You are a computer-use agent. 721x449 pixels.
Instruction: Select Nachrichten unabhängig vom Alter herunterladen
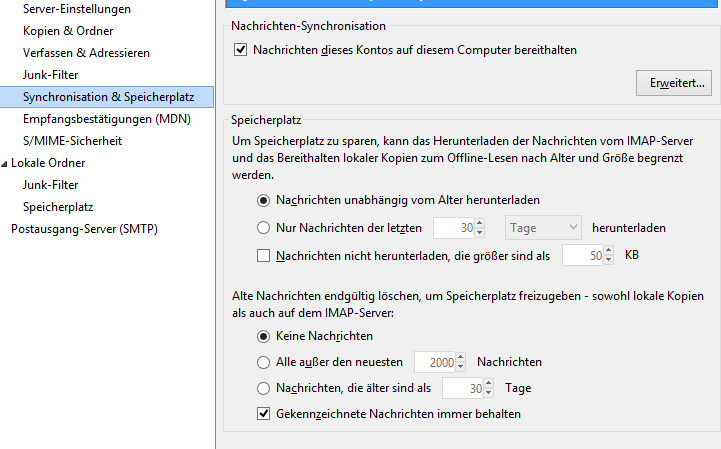pyautogui.click(x=264, y=201)
